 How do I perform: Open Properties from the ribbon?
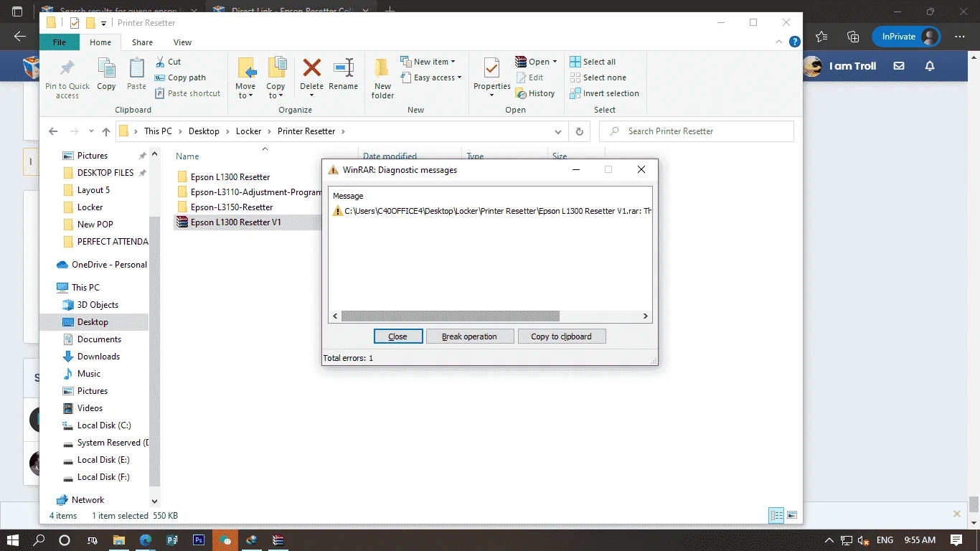(x=491, y=78)
